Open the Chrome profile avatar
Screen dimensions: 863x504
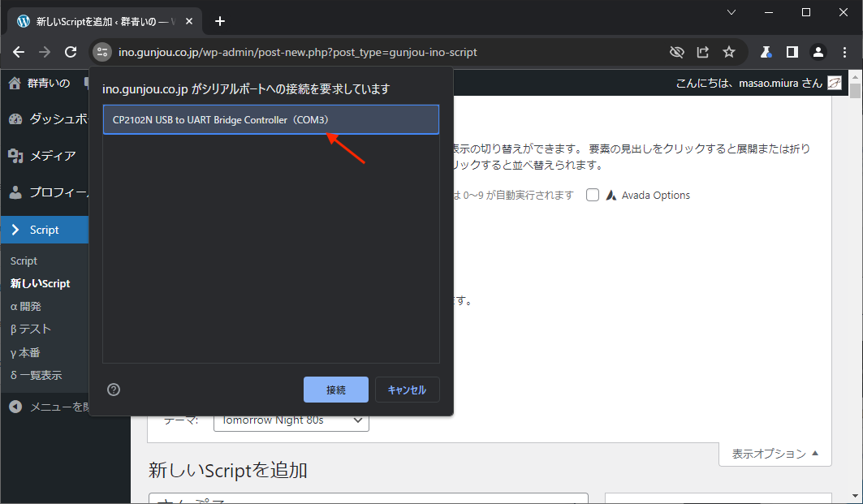click(818, 52)
